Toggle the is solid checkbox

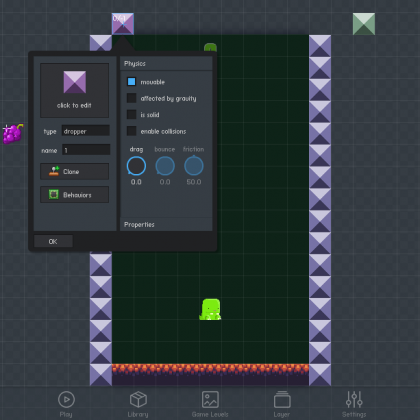click(x=131, y=114)
